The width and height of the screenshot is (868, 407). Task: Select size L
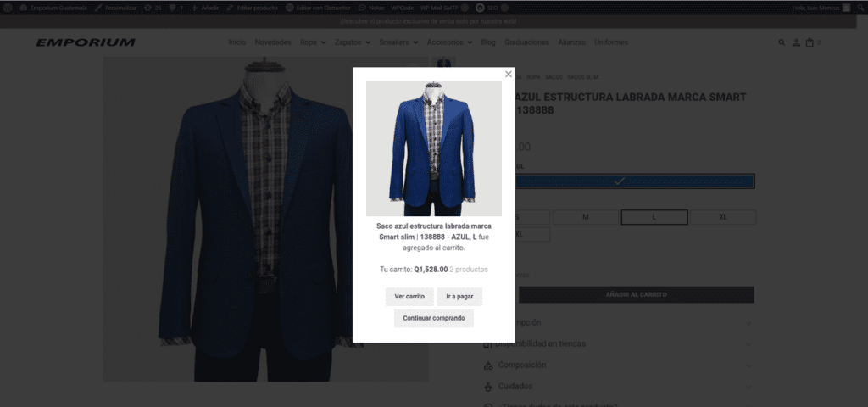click(x=654, y=217)
